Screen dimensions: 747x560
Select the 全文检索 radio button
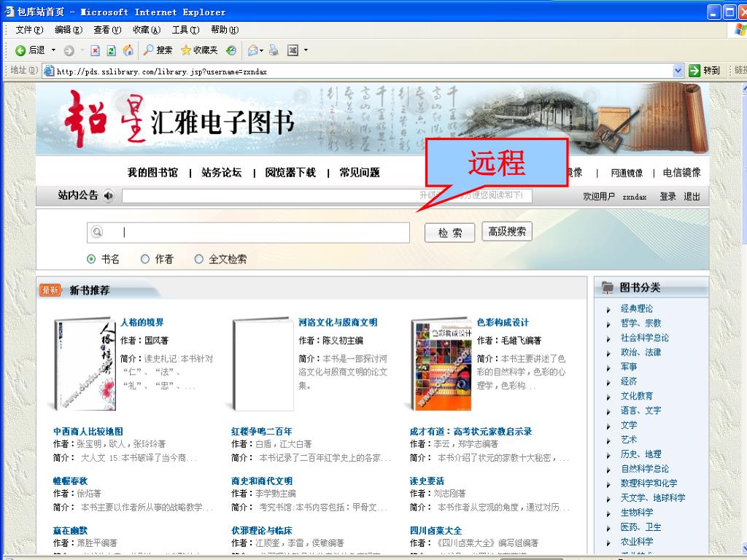(198, 259)
